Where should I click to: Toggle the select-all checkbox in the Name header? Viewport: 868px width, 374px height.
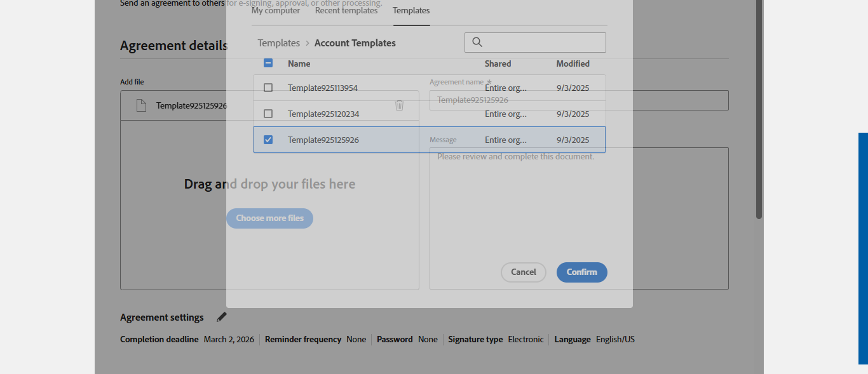pos(268,63)
